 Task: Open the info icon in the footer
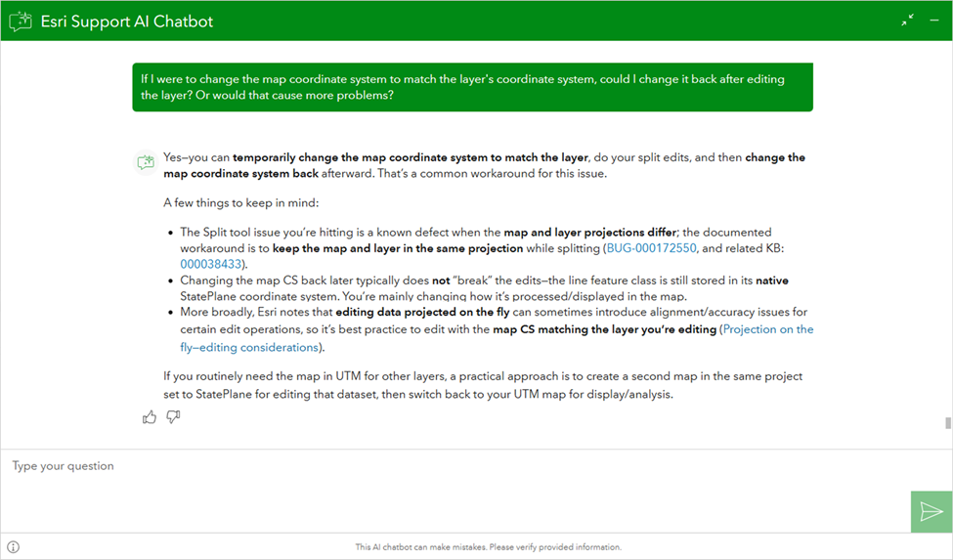pyautogui.click(x=14, y=546)
